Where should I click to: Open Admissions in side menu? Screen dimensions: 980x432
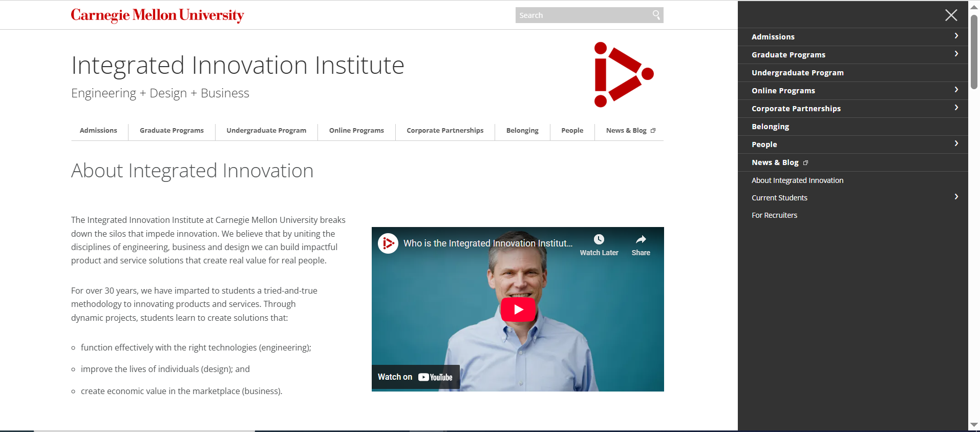773,37
